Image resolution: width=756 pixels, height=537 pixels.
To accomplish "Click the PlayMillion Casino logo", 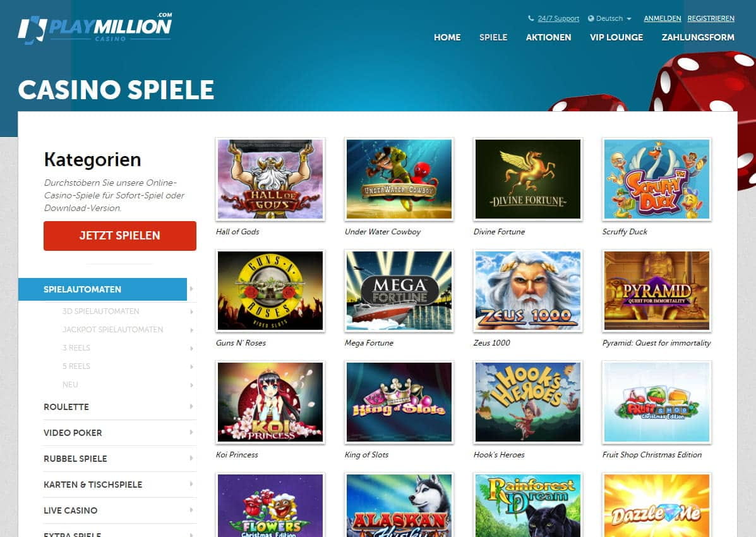I will pyautogui.click(x=95, y=28).
